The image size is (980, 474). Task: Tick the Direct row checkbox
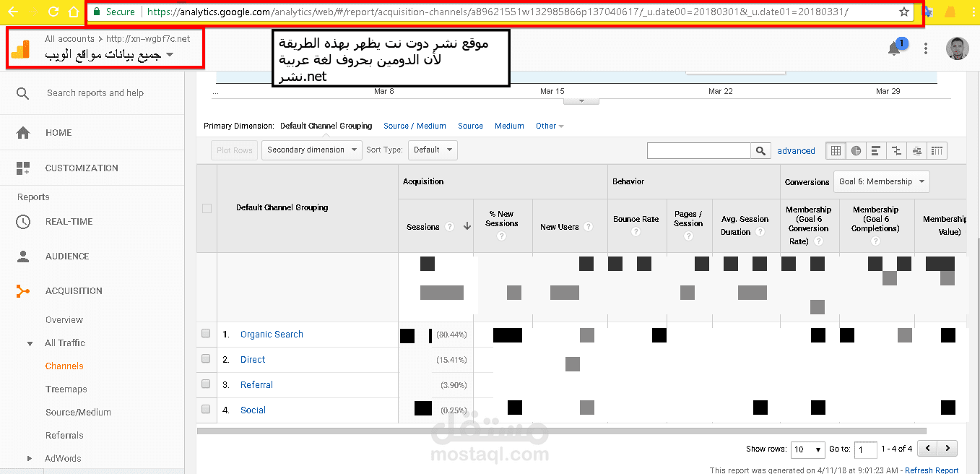pos(206,359)
